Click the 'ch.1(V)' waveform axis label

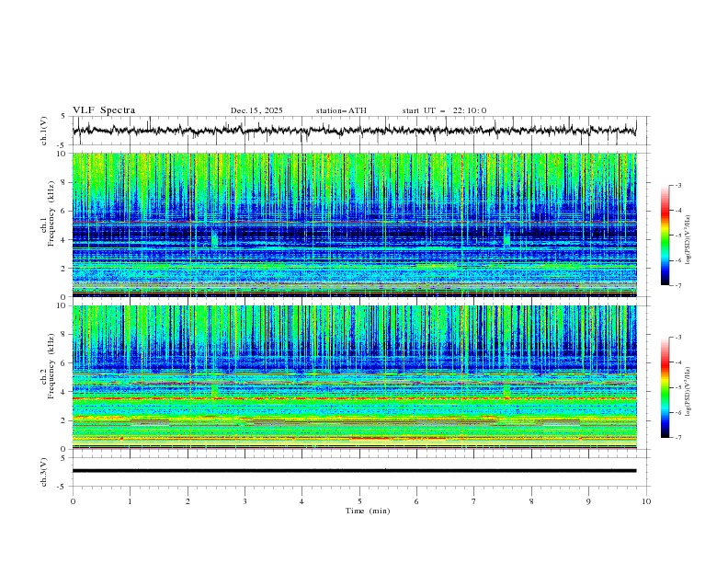coord(44,131)
